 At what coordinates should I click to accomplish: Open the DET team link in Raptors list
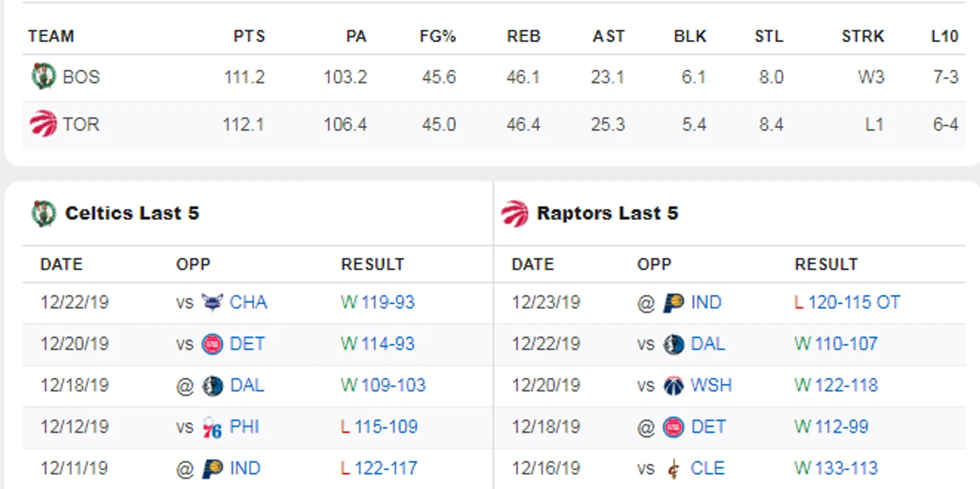708,427
